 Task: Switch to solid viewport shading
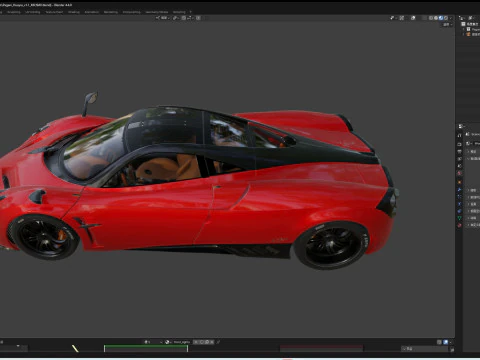coord(436,18)
